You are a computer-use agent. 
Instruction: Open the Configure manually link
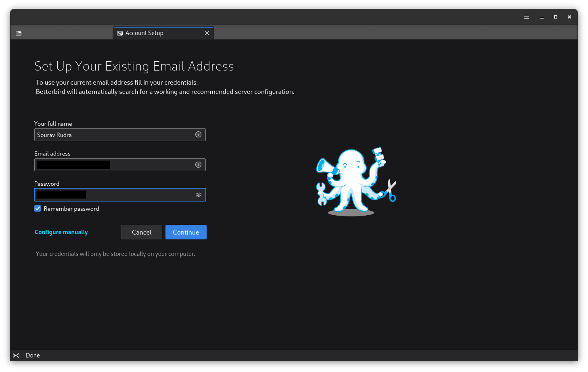(61, 232)
